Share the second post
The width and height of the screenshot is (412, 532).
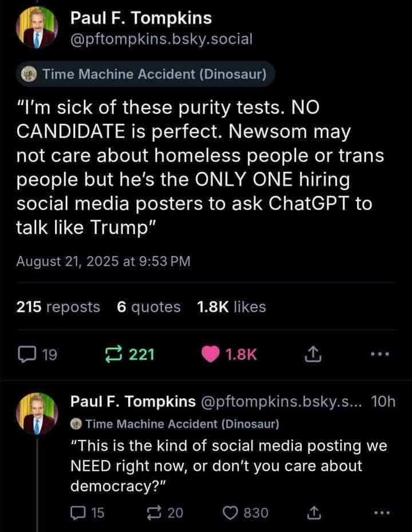click(312, 513)
